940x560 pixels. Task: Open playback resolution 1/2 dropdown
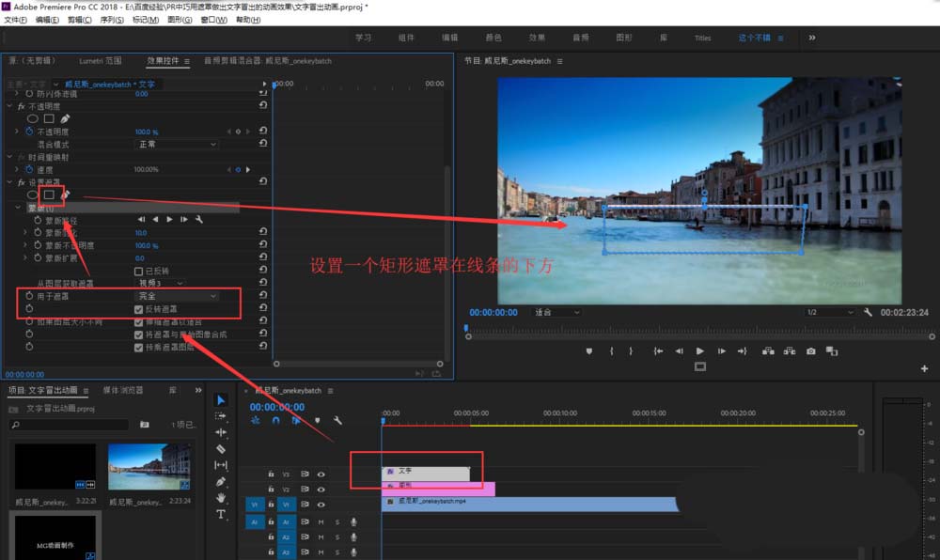829,312
